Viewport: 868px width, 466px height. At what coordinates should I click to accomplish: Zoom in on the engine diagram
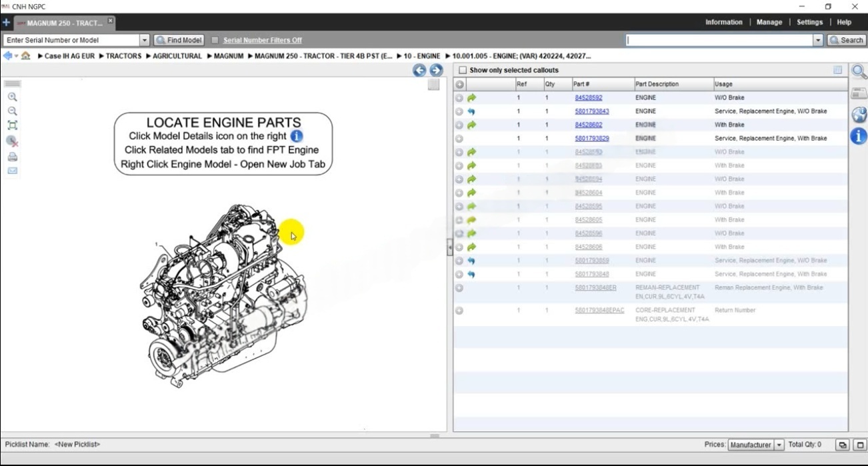click(x=12, y=97)
